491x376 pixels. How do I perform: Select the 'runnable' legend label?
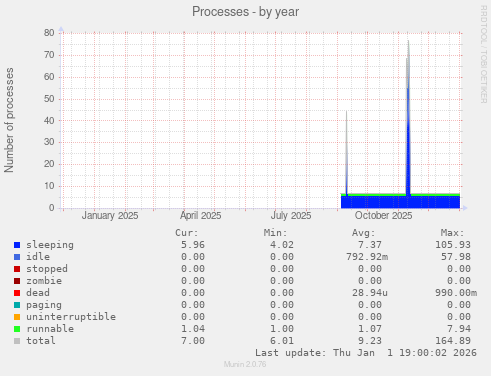tap(50, 329)
